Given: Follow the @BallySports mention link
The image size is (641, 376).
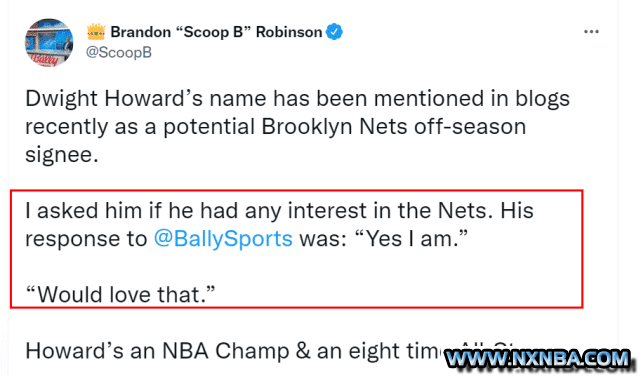Looking at the screenshot, I should coord(223,239).
